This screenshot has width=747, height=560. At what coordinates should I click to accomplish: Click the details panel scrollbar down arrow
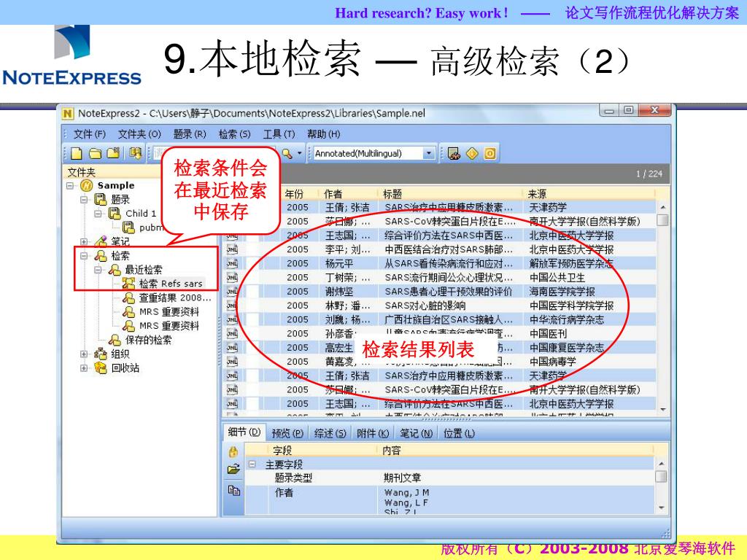[661, 507]
